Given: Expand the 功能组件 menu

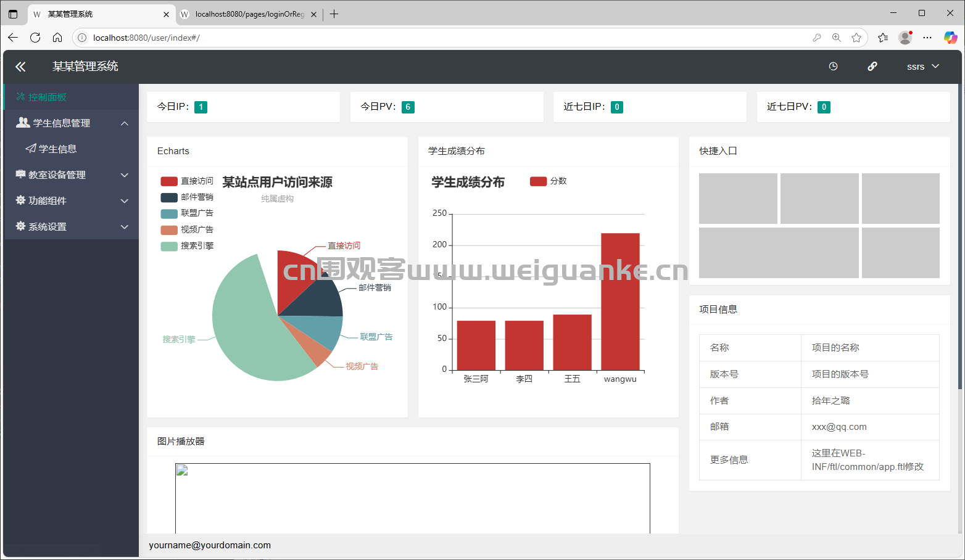Looking at the screenshot, I should [71, 200].
